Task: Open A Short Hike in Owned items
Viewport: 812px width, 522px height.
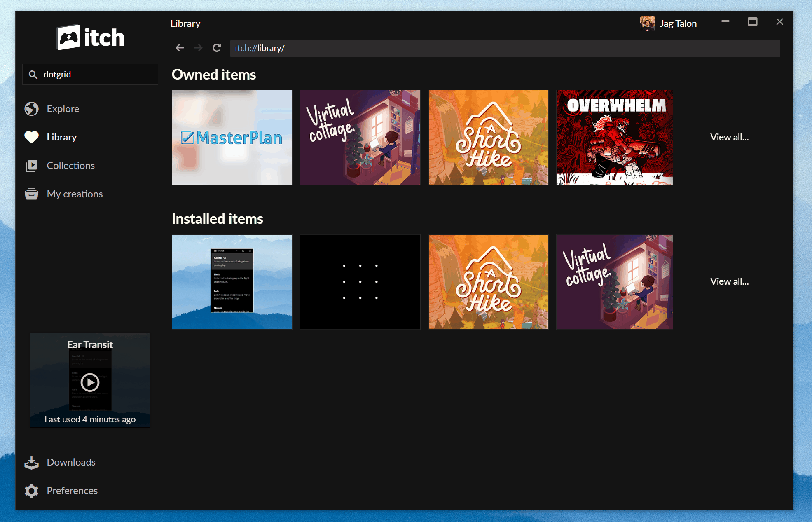Action: point(488,138)
